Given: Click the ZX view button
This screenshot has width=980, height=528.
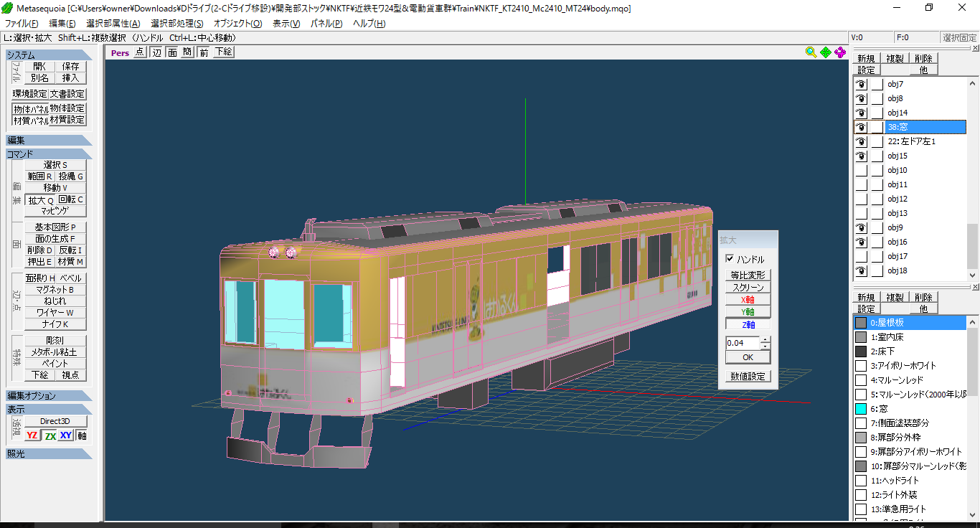Looking at the screenshot, I should (x=50, y=435).
